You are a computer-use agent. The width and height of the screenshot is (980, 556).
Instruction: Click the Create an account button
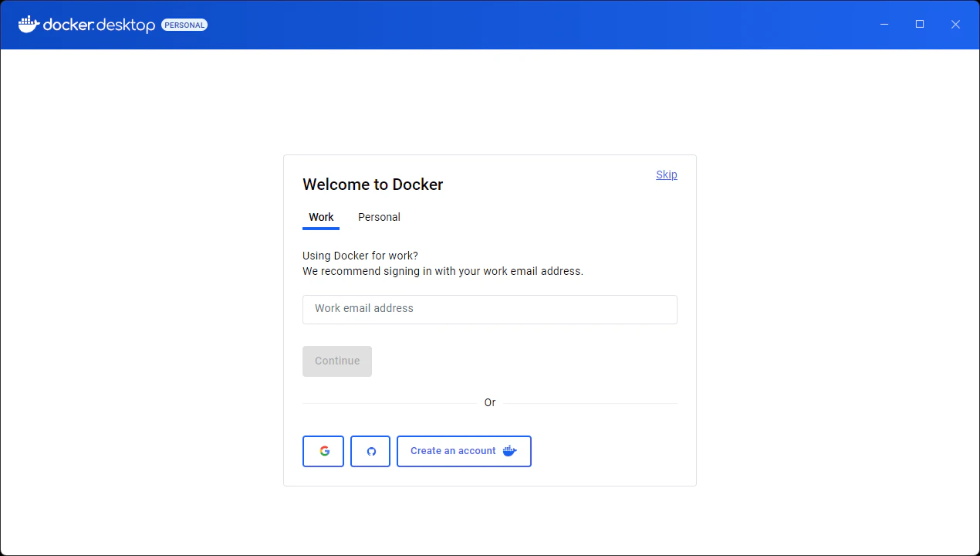pyautogui.click(x=464, y=451)
